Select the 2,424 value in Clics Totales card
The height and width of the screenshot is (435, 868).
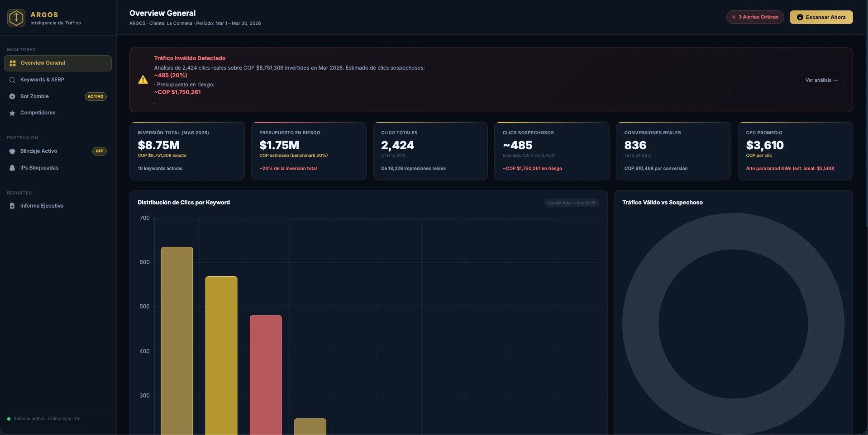pyautogui.click(x=397, y=145)
